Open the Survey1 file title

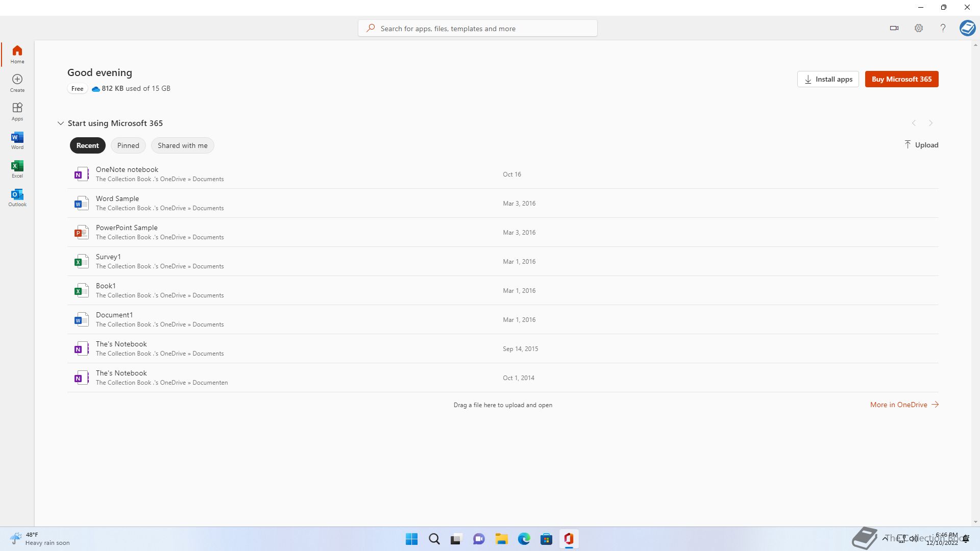tap(108, 257)
